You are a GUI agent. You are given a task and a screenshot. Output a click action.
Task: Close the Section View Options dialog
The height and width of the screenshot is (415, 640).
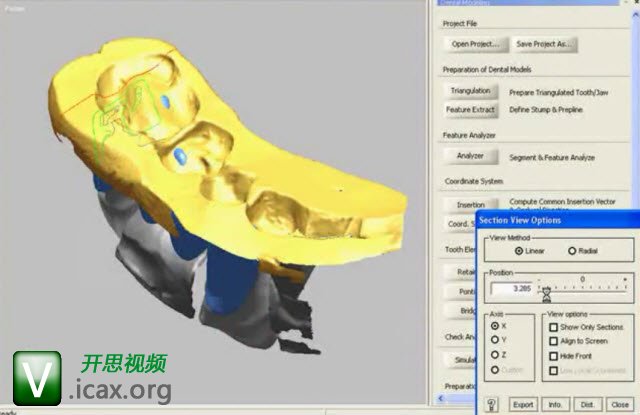(620, 404)
